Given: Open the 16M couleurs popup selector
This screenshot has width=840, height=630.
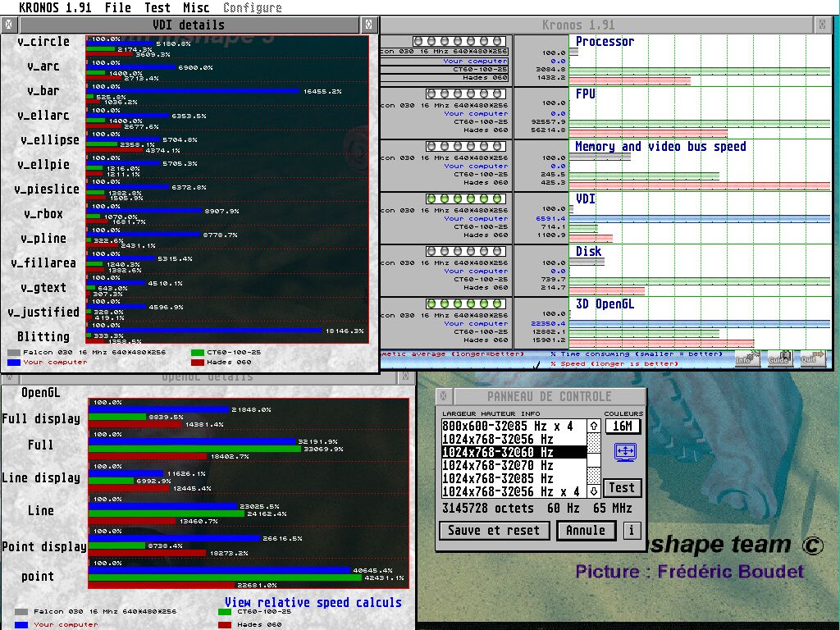Looking at the screenshot, I should [x=623, y=426].
